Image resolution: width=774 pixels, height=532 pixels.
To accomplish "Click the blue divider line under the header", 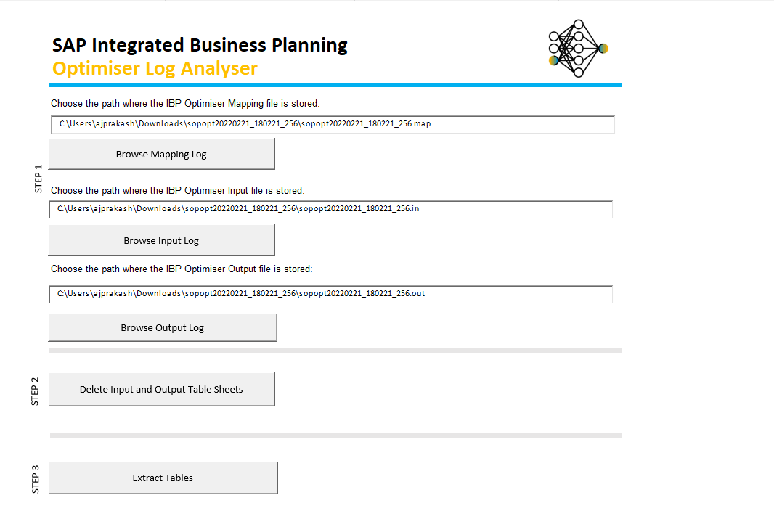I will click(335, 85).
